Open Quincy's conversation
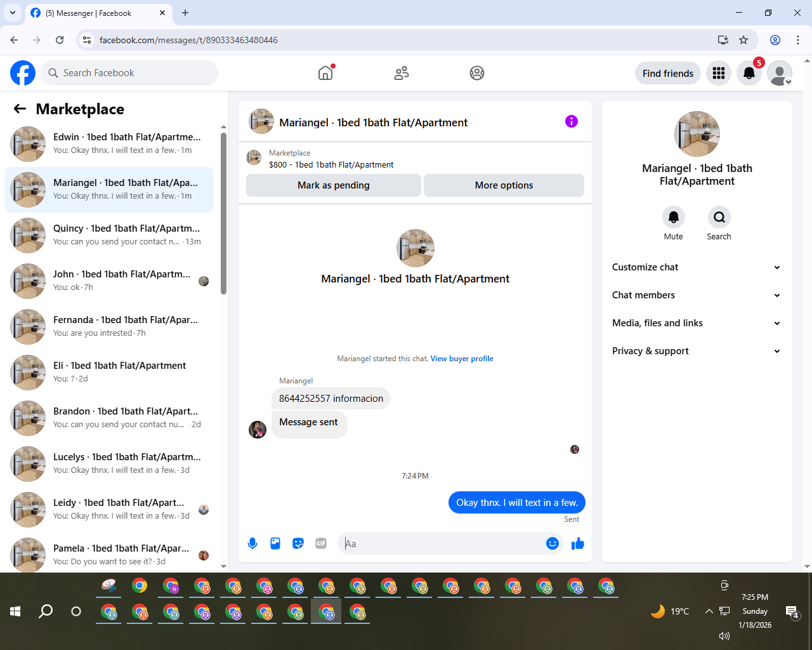The width and height of the screenshot is (812, 650). [x=109, y=235]
